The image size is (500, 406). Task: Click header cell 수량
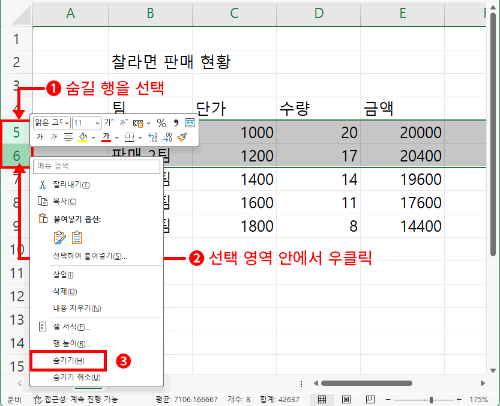click(318, 109)
